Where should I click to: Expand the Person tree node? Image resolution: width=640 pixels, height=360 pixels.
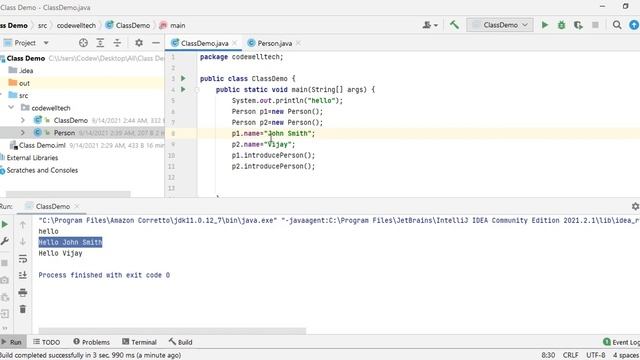(23, 133)
